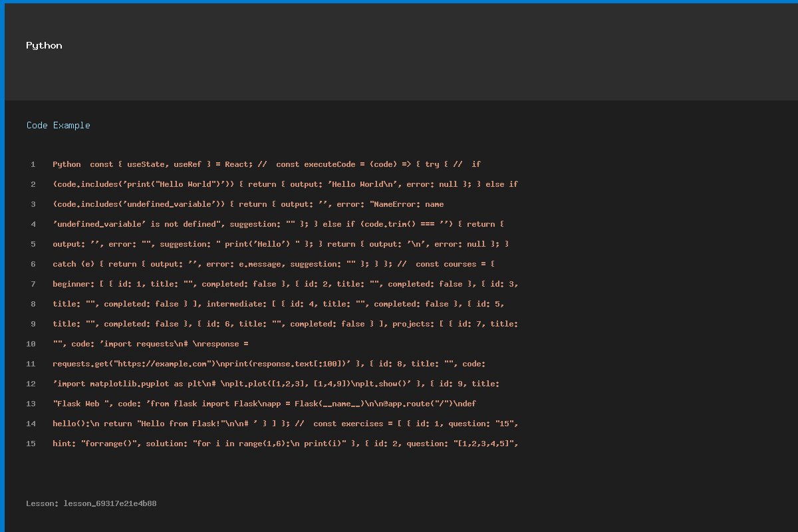Click the Code Example heading

[58, 125]
